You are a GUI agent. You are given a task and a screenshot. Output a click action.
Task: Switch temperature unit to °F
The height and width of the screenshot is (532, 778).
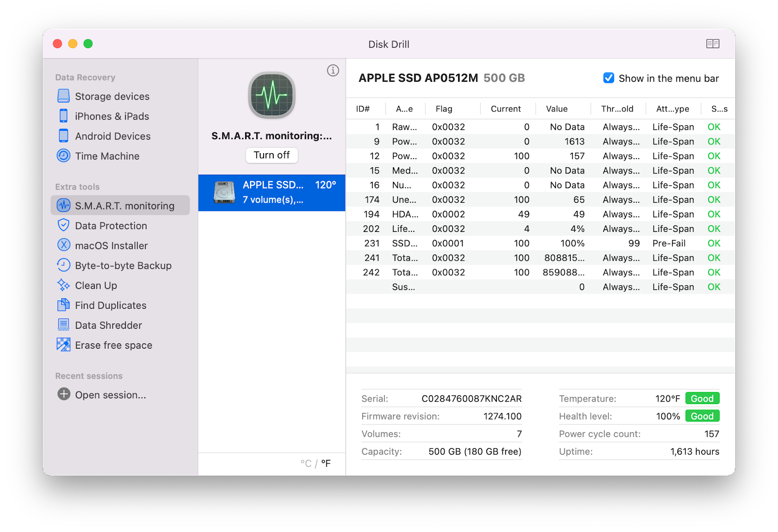(x=326, y=463)
